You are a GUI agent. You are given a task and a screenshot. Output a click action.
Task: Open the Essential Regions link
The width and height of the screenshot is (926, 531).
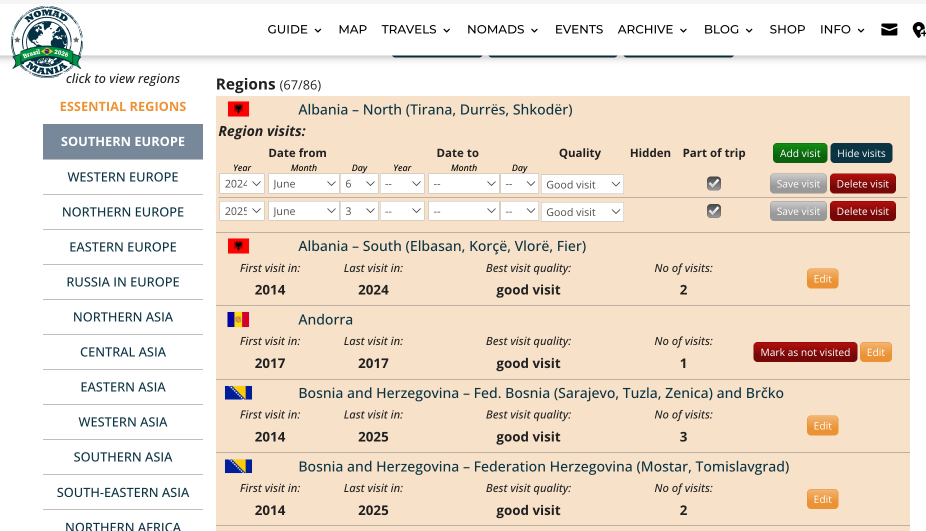[123, 106]
